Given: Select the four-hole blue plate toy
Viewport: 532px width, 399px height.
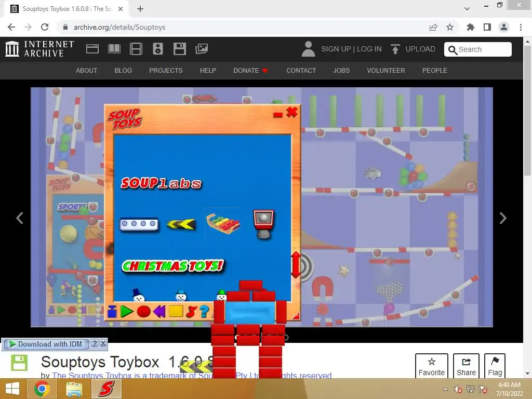Looking at the screenshot, I should coord(139,224).
